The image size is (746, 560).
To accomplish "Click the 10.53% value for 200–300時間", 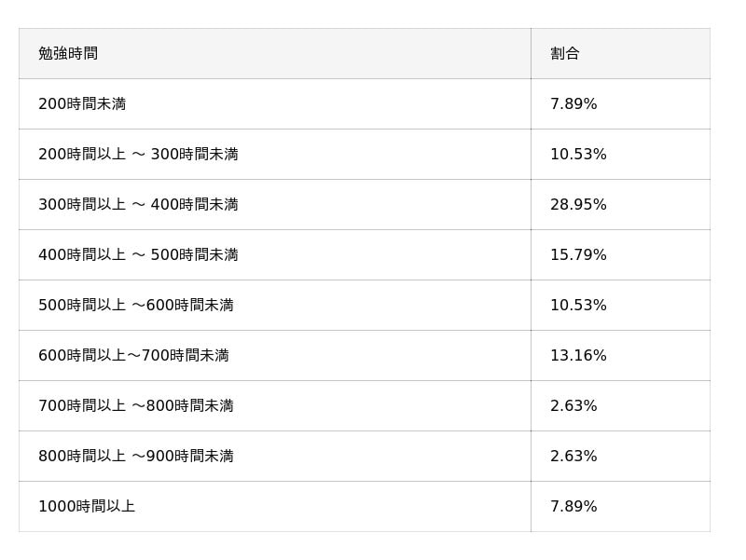I will point(578,155).
